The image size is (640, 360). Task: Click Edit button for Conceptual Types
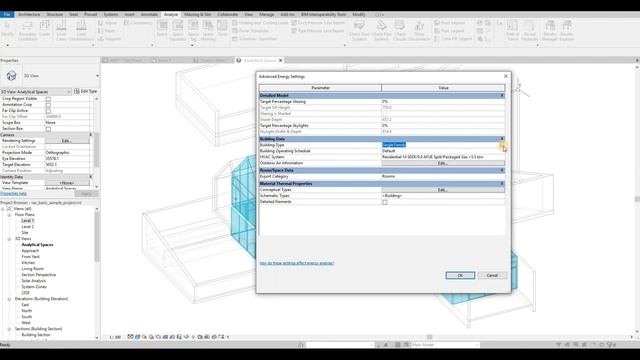coord(443,190)
